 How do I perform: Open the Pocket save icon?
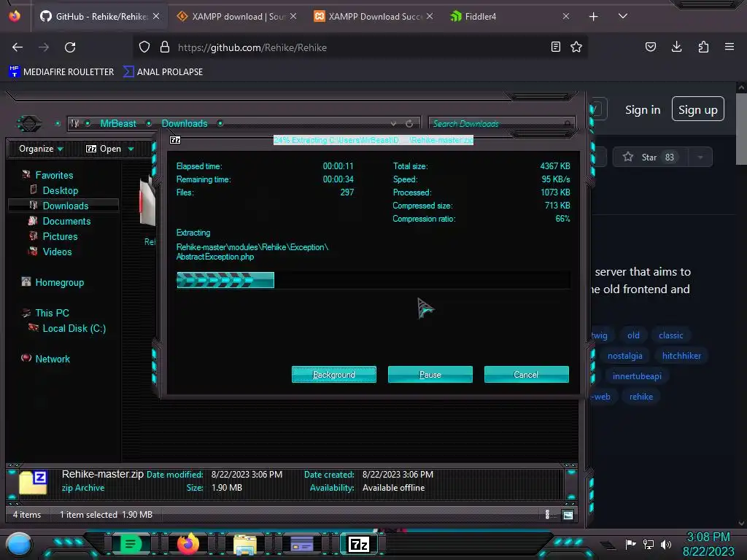click(x=650, y=47)
